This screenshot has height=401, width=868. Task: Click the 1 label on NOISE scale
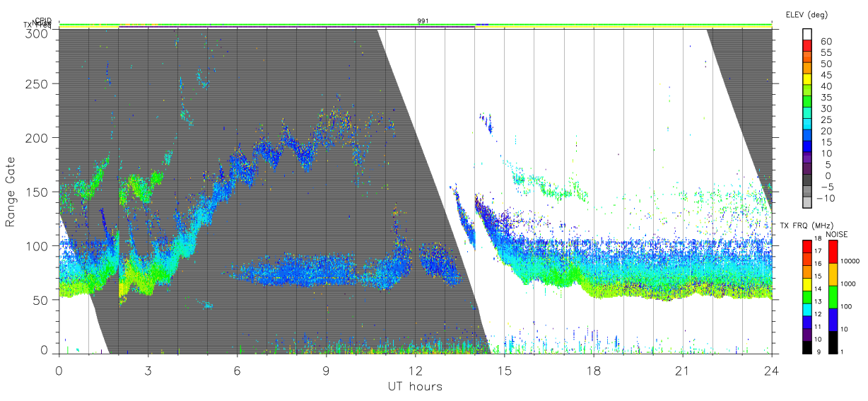click(x=843, y=351)
